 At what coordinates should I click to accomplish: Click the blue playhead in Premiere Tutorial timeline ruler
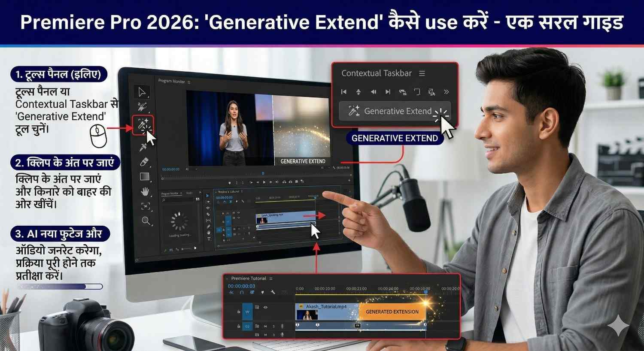click(426, 291)
